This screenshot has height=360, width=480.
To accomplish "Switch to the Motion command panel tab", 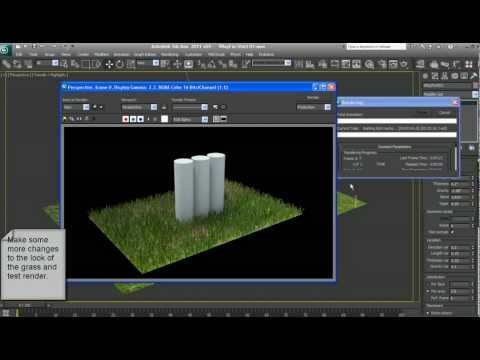I will click(x=455, y=76).
